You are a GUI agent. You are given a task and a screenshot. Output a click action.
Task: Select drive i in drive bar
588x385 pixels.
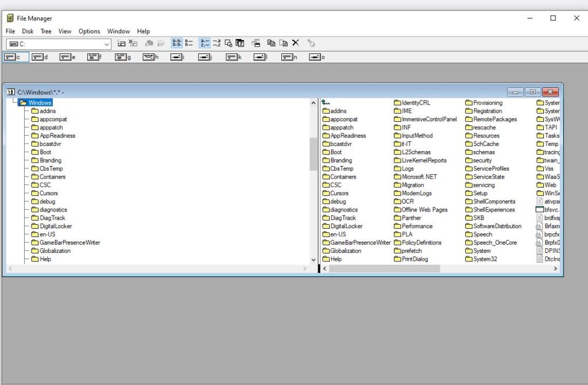click(x=179, y=57)
